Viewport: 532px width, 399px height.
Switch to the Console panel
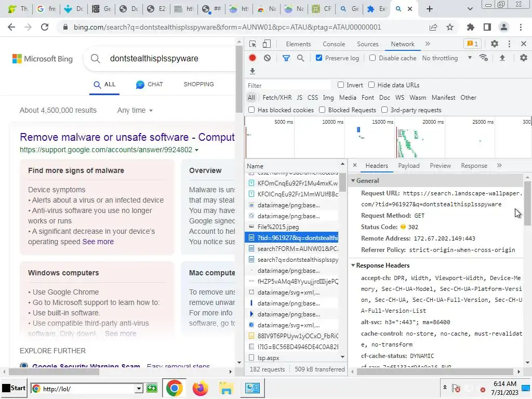[x=334, y=44]
